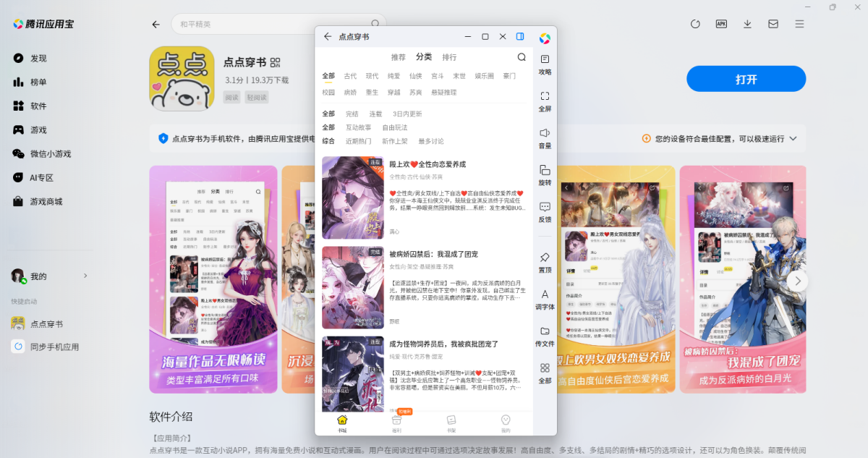Open the hamburger menu at top right
868x458 pixels.
[x=799, y=23]
